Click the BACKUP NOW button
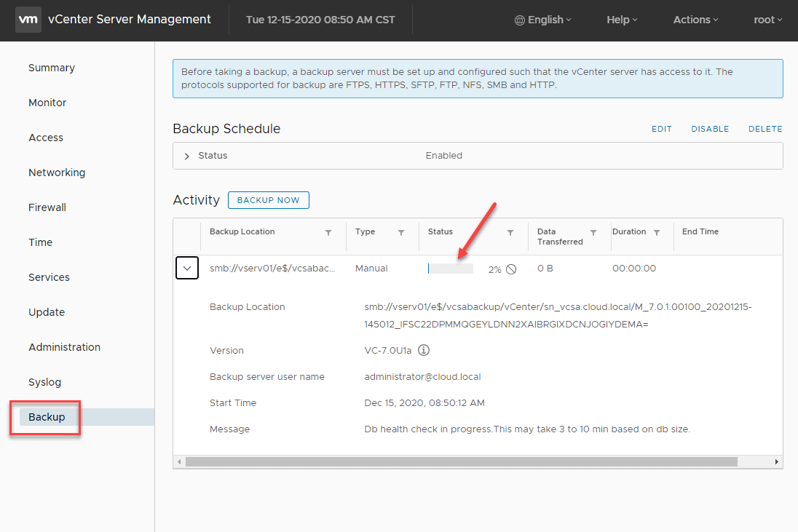The width and height of the screenshot is (798, 532). (x=268, y=200)
